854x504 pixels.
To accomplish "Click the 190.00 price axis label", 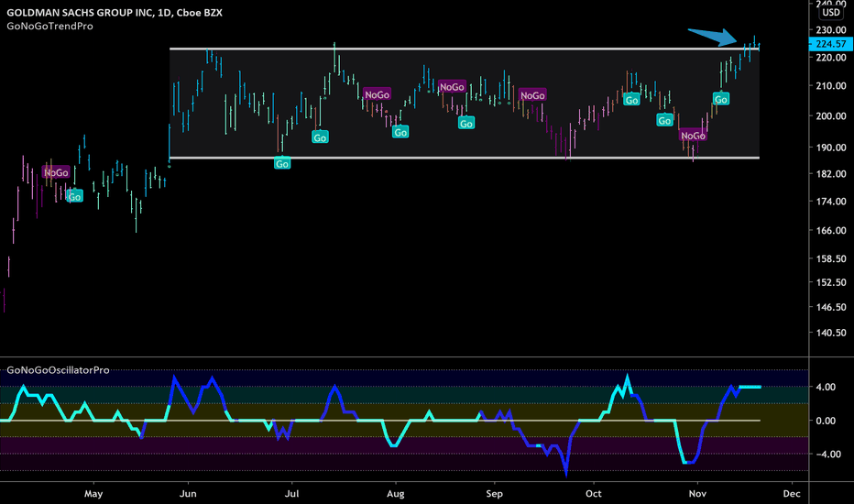I will (830, 148).
